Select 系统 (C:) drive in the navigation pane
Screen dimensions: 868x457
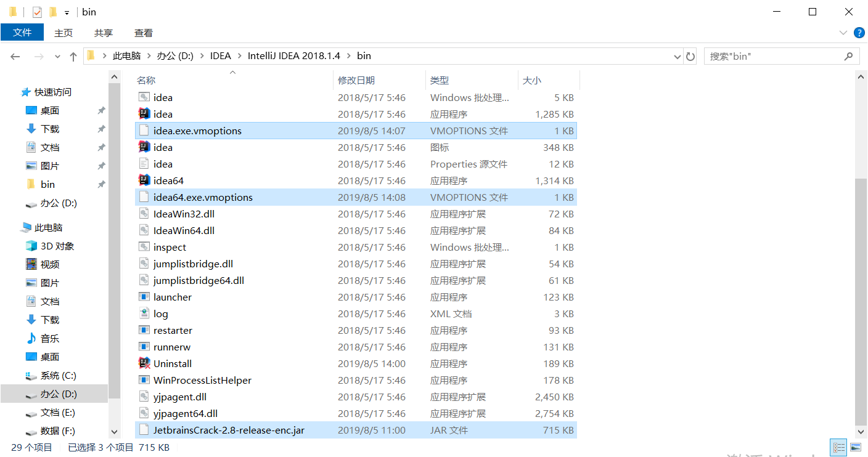pos(59,375)
